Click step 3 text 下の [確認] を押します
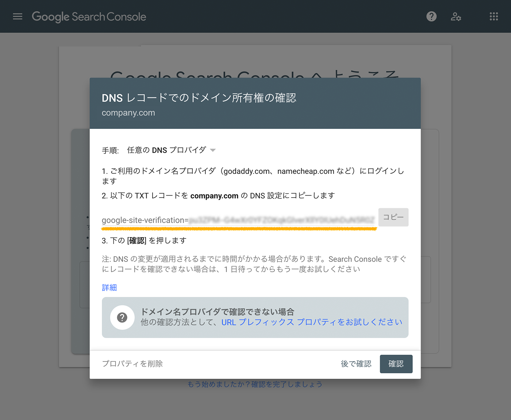The image size is (511, 420). [144, 241]
